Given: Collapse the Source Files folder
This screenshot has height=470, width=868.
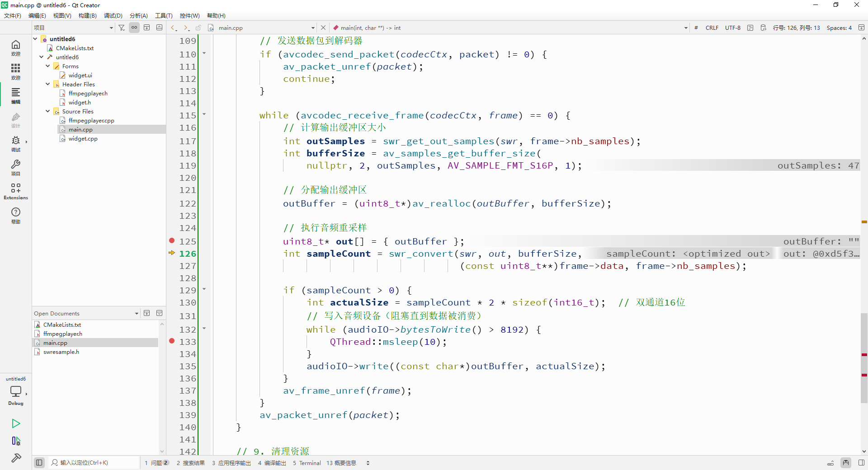Looking at the screenshot, I should (48, 111).
